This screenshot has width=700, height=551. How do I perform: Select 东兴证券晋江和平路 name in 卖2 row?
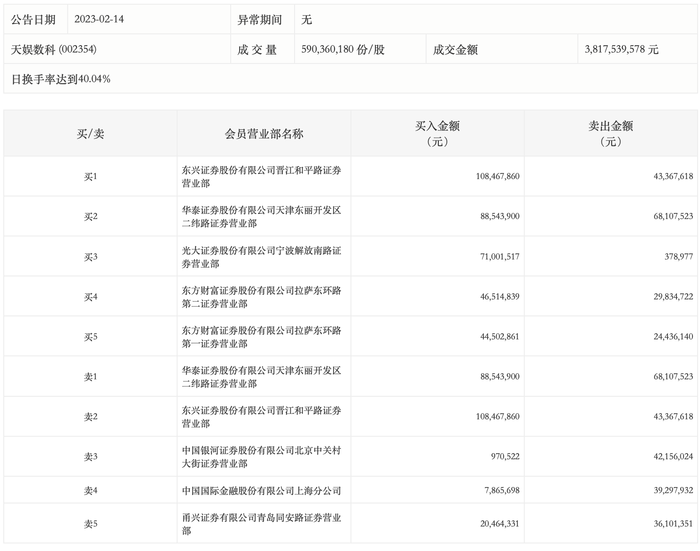click(x=261, y=417)
